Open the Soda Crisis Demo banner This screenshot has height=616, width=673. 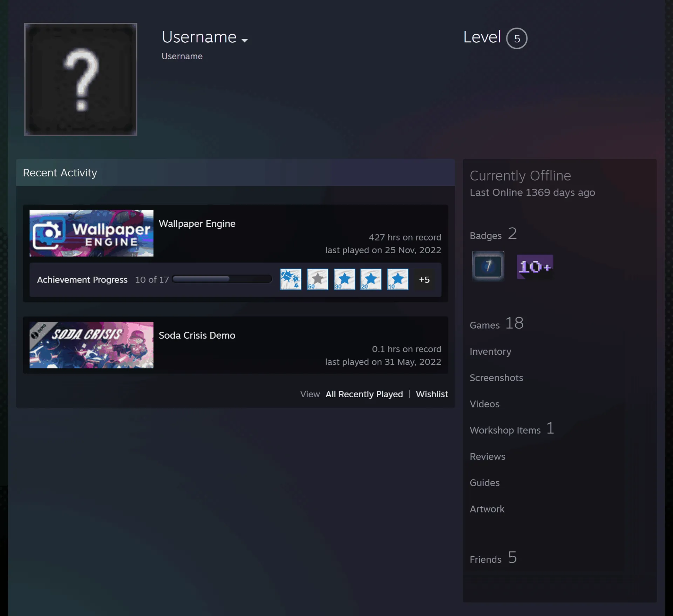click(x=91, y=345)
